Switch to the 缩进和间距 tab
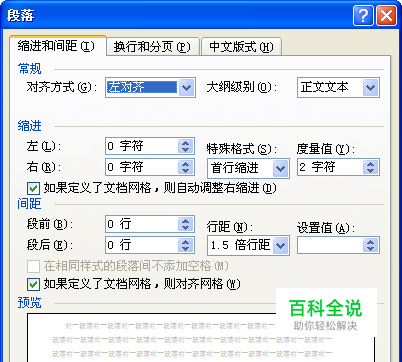The image size is (402, 362). (57, 46)
